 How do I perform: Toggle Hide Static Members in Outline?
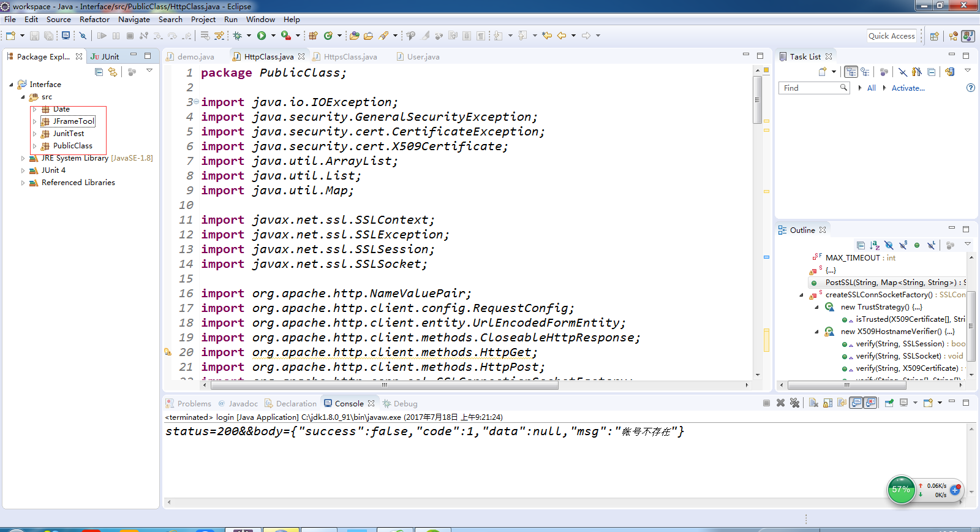point(903,245)
